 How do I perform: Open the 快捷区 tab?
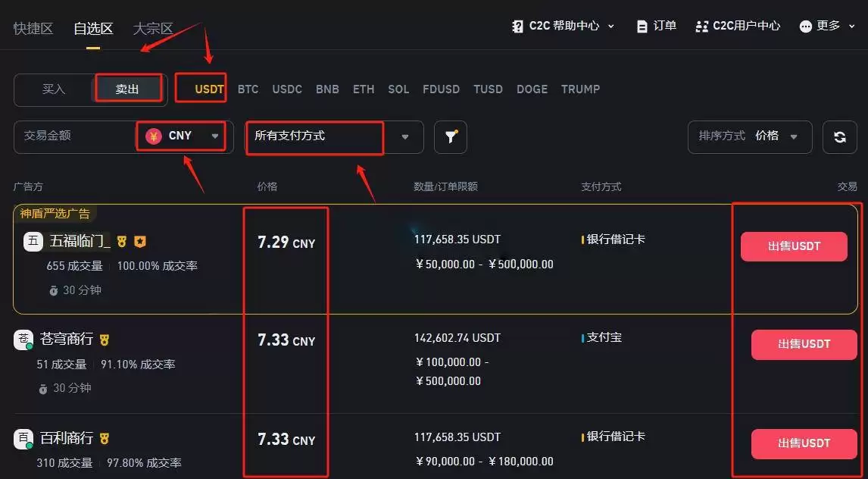pyautogui.click(x=33, y=29)
